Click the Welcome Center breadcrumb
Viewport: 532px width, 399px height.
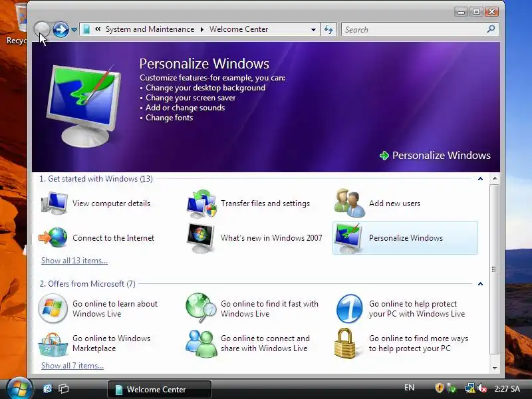tap(239, 29)
